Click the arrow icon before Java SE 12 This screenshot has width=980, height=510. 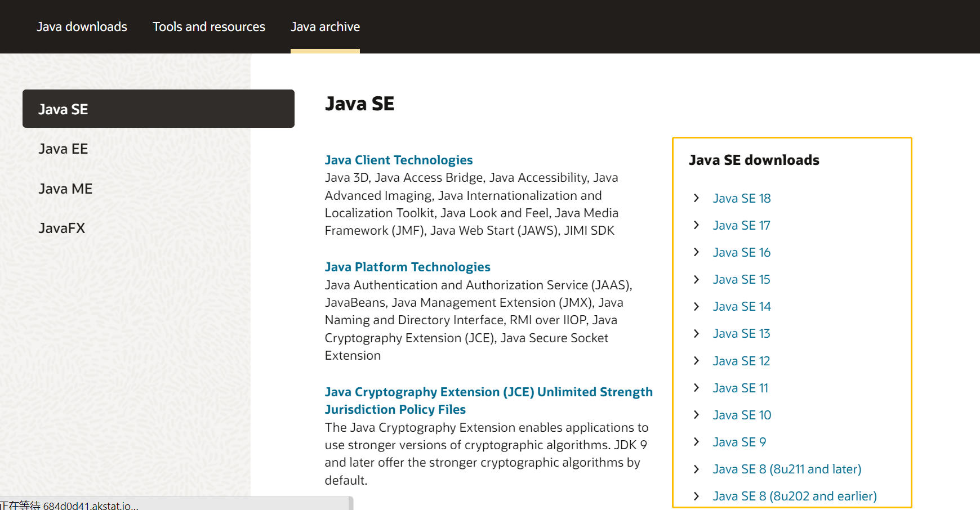pos(697,361)
